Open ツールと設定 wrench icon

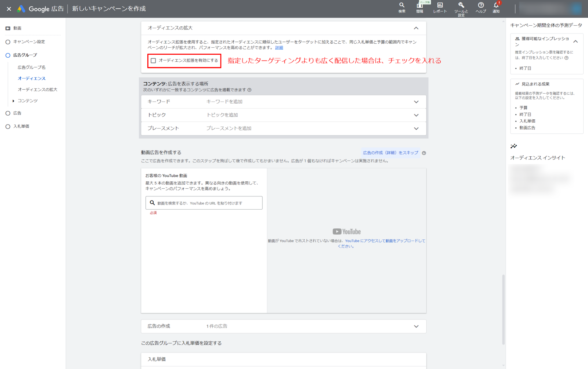pyautogui.click(x=461, y=9)
